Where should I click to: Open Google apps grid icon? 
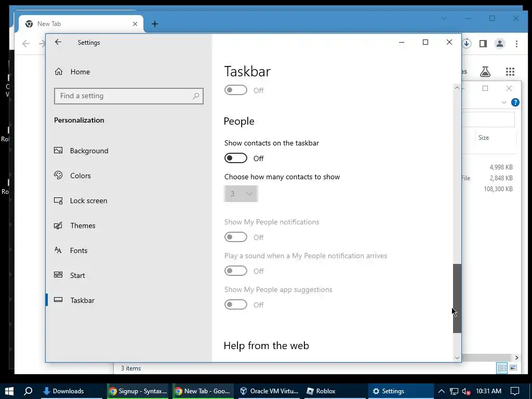(x=510, y=72)
